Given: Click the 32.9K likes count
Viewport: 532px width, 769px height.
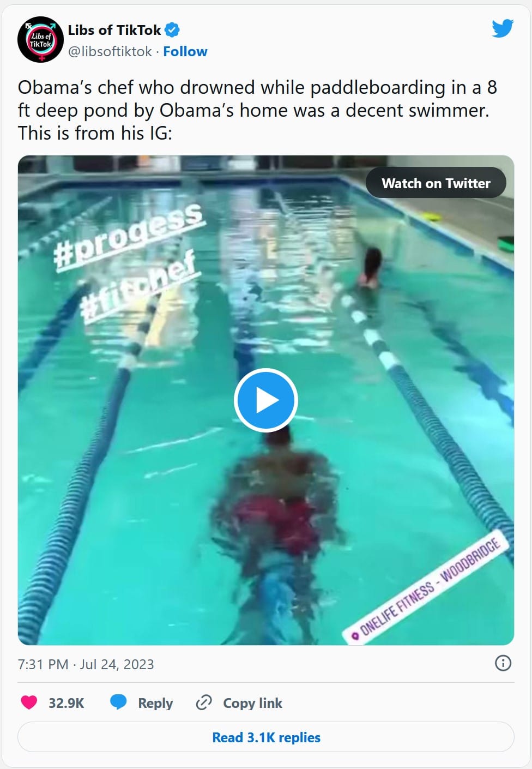Looking at the screenshot, I should [66, 703].
